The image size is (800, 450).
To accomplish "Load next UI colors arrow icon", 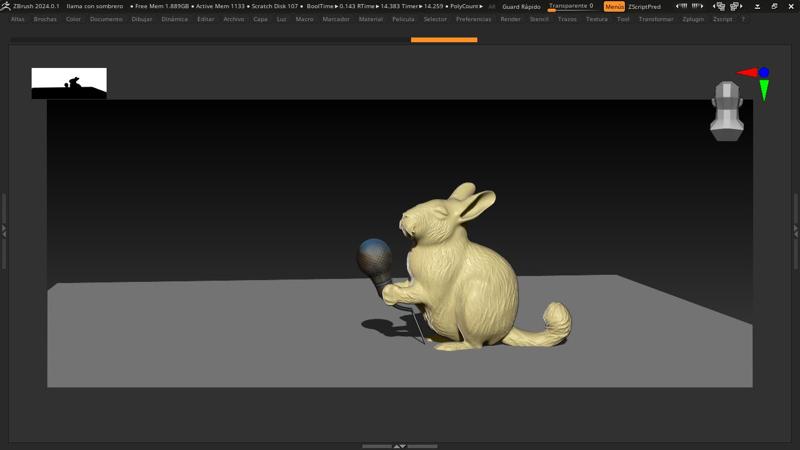I will (697, 6).
